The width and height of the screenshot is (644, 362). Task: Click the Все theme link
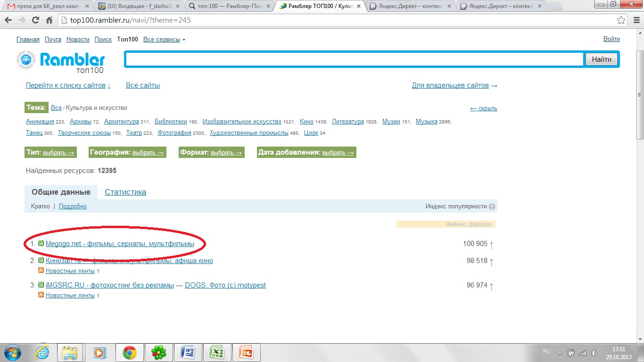pyautogui.click(x=56, y=108)
